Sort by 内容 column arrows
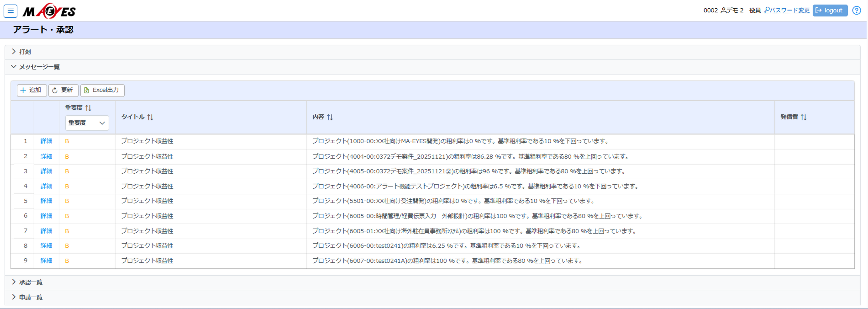 pos(330,117)
